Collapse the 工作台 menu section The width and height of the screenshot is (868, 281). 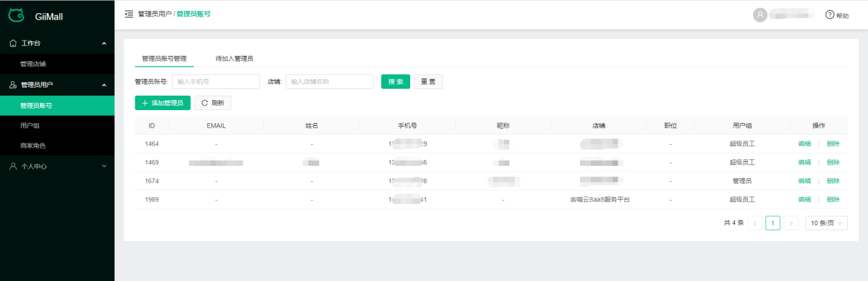coord(104,43)
